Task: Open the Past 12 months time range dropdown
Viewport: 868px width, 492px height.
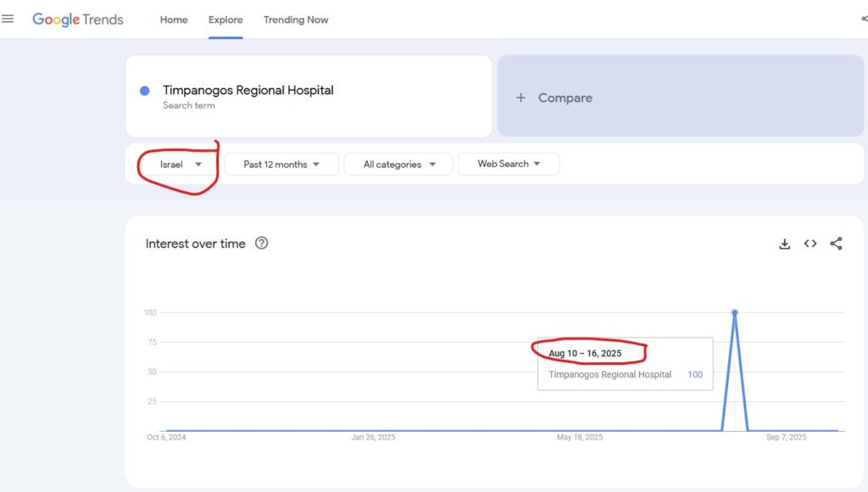Action: tap(281, 165)
